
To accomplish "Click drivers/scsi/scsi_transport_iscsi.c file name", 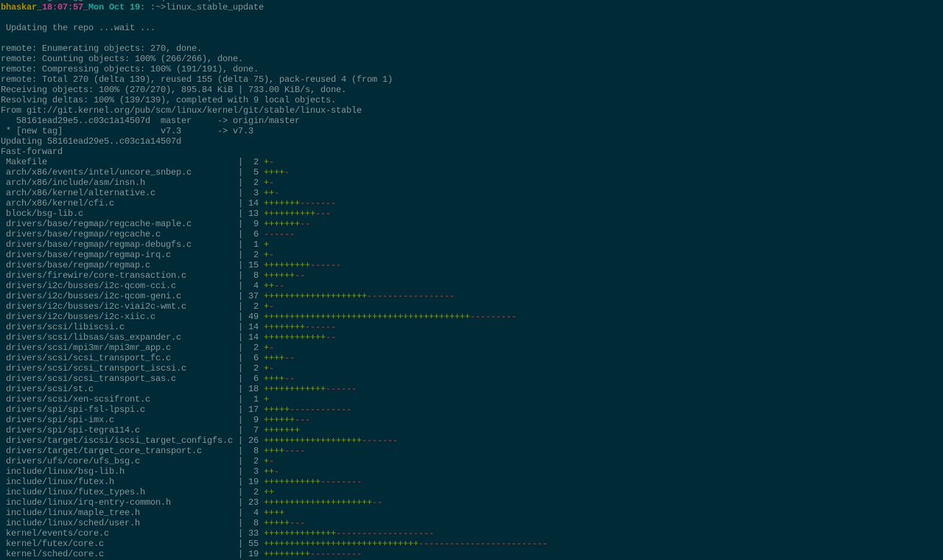I will pos(96,368).
